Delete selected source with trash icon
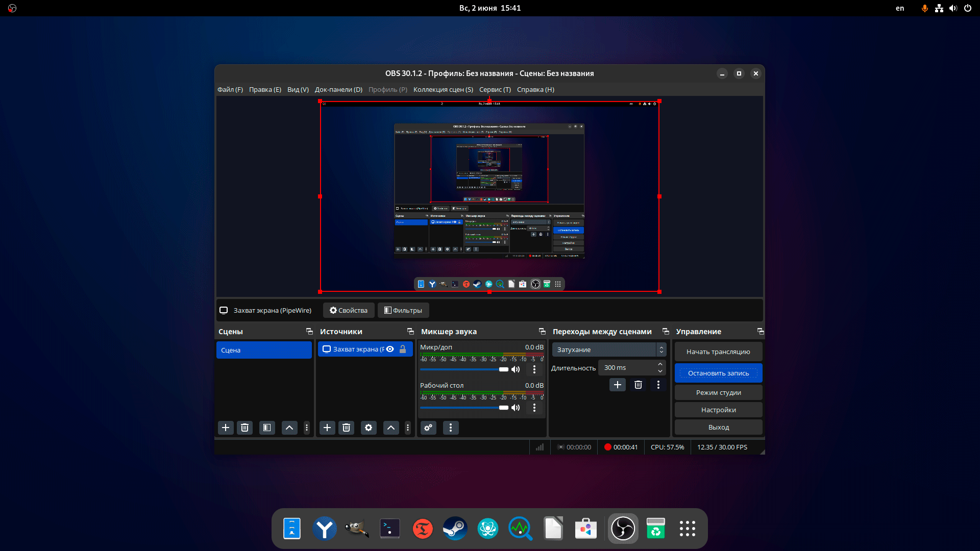 (x=346, y=428)
